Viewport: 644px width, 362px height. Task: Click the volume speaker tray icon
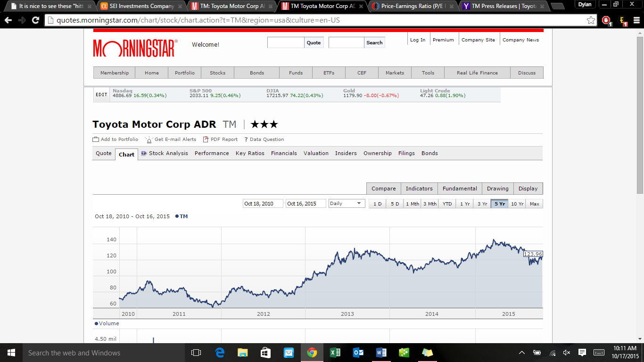point(567,353)
